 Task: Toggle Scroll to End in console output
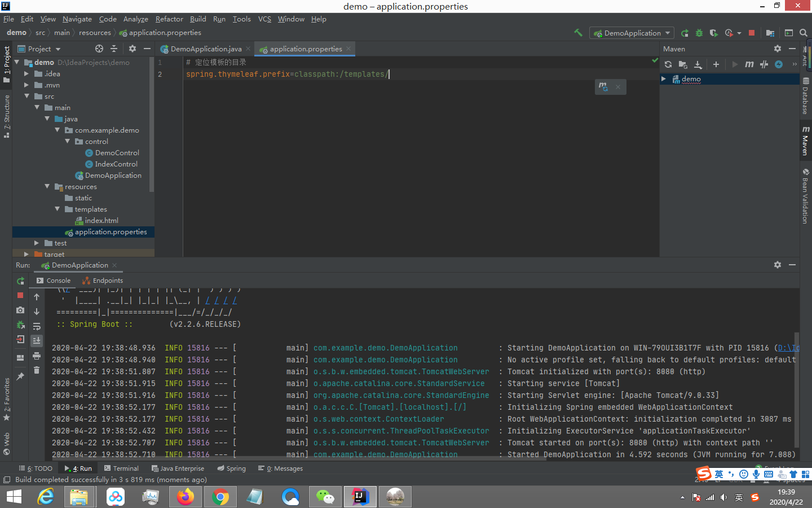[37, 339]
